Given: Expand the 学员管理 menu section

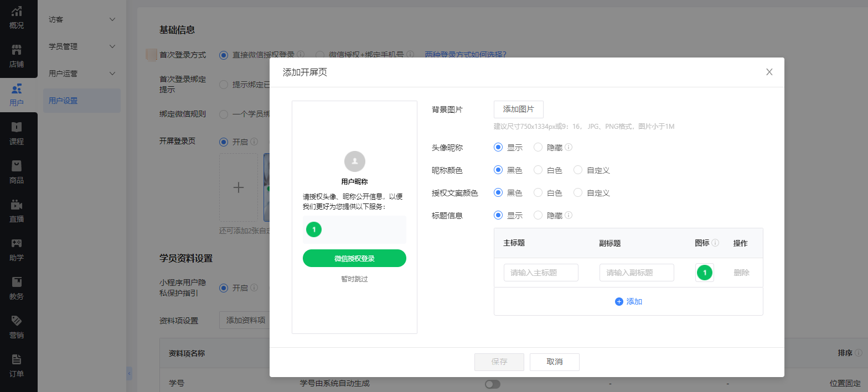Looking at the screenshot, I should 81,46.
